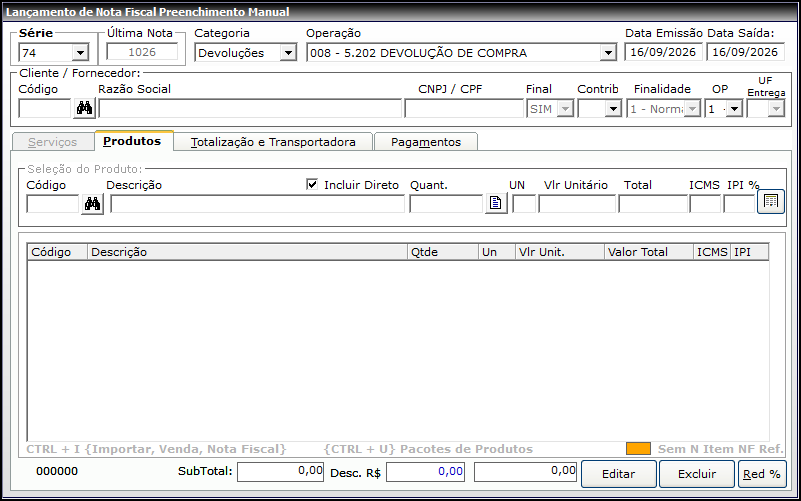Click the Excluir button
The width and height of the screenshot is (801, 501).
pyautogui.click(x=697, y=474)
